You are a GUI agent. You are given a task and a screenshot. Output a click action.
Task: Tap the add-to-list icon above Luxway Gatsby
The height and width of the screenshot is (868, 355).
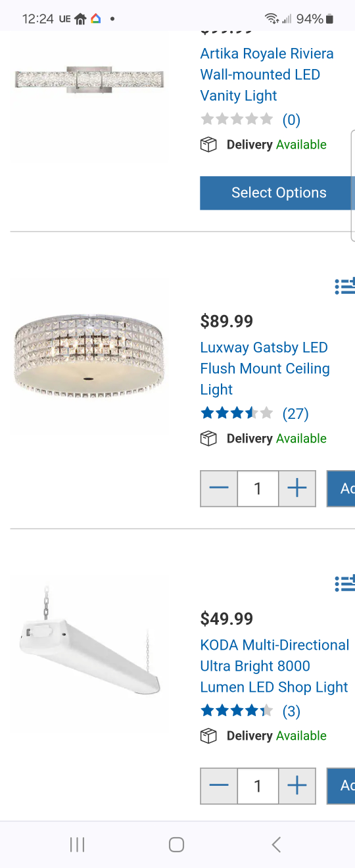coord(345,285)
